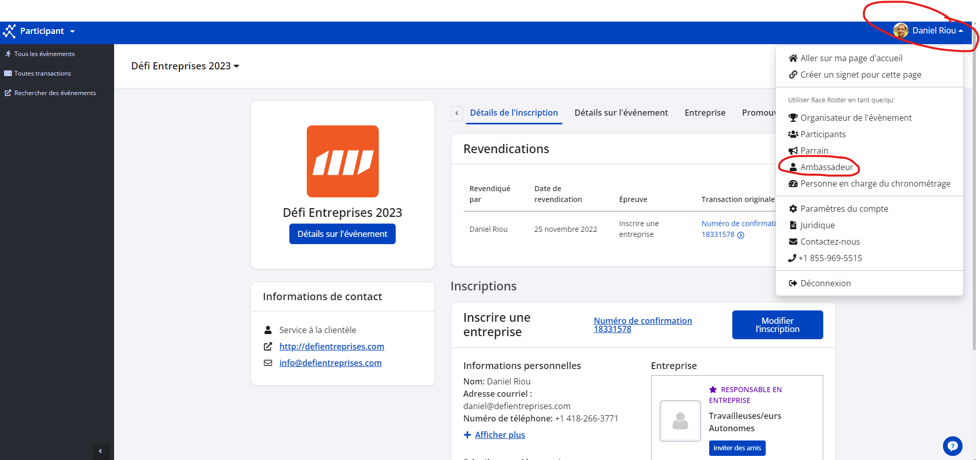Click the Modifier l'inscription button
Image resolution: width=980 pixels, height=460 pixels.
point(778,325)
